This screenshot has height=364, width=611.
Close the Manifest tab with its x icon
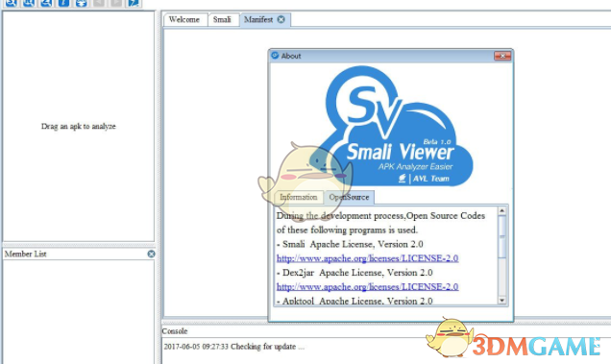click(x=281, y=19)
